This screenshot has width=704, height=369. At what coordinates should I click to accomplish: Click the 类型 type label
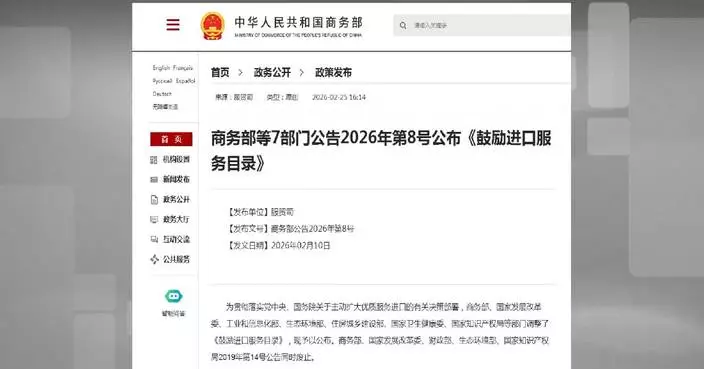coord(282,97)
